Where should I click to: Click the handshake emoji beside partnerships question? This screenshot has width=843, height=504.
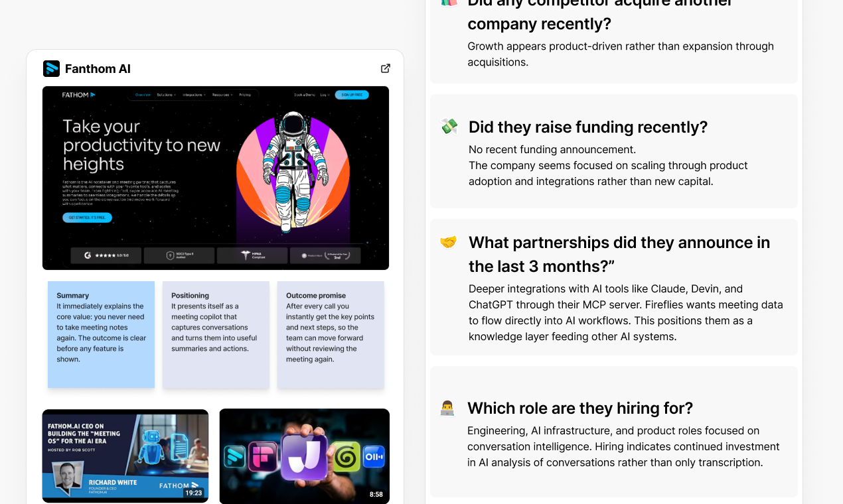pos(449,243)
